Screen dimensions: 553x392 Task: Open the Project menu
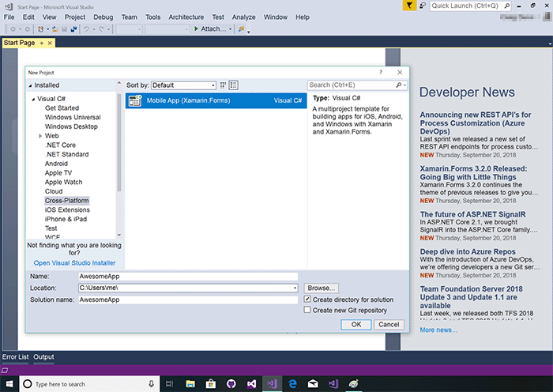[75, 17]
